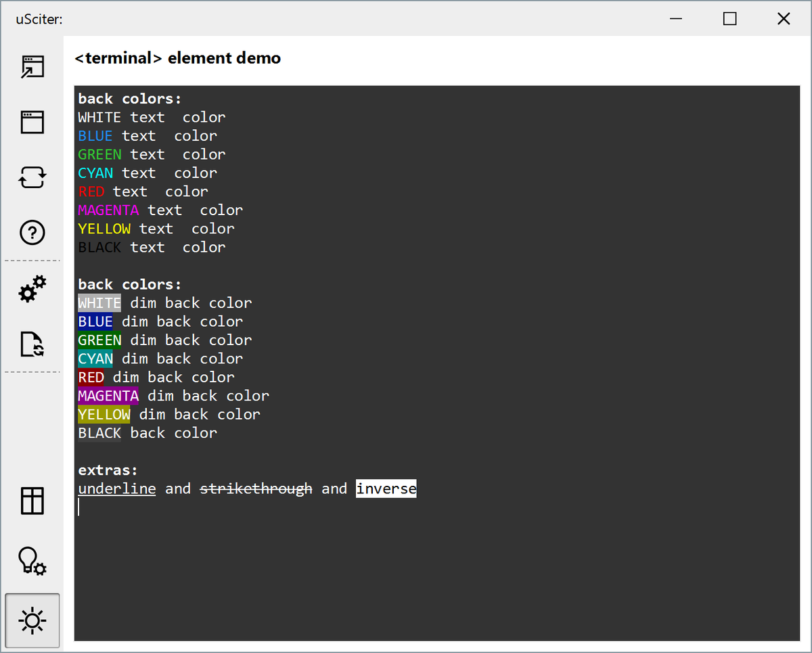Image resolution: width=812 pixels, height=653 pixels.
Task: Open the settings gears icon
Action: coord(32,289)
